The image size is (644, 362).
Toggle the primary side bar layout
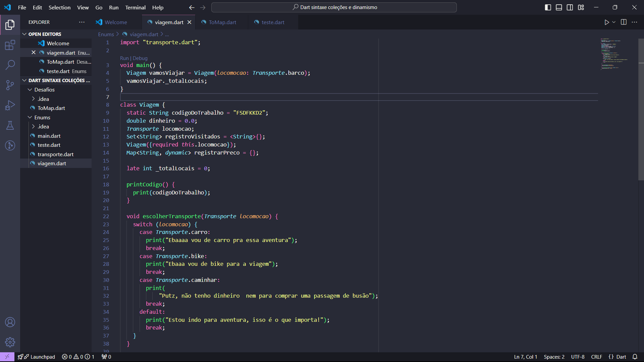(548, 7)
